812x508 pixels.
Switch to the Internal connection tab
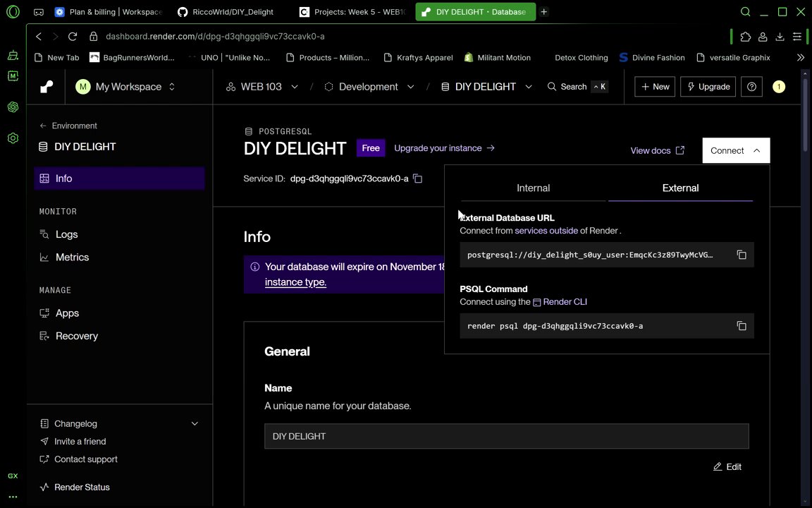534,188
